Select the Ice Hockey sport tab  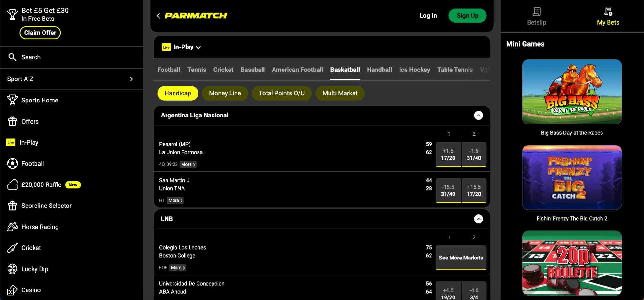click(414, 70)
